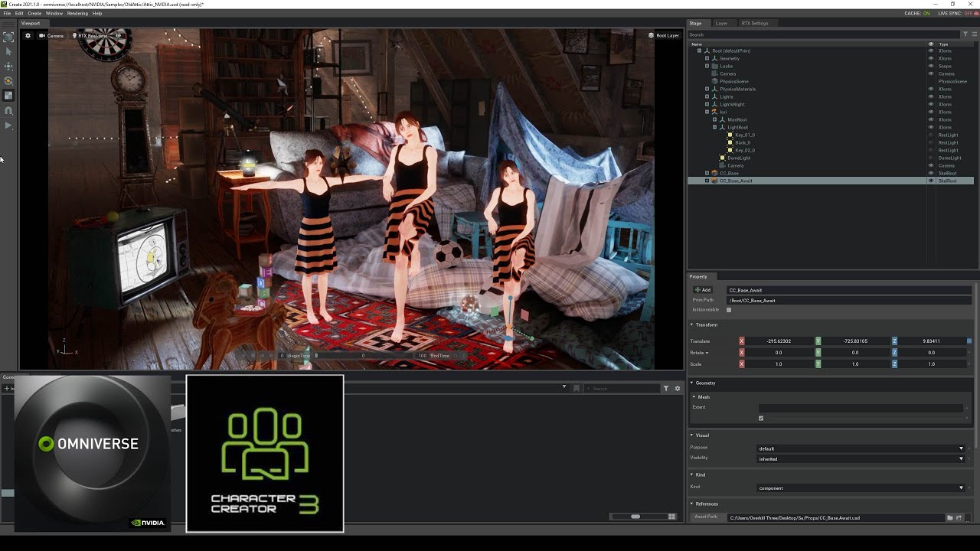Uncheck the Extent checkbox under Mesh
The image size is (980, 551).
tap(761, 418)
